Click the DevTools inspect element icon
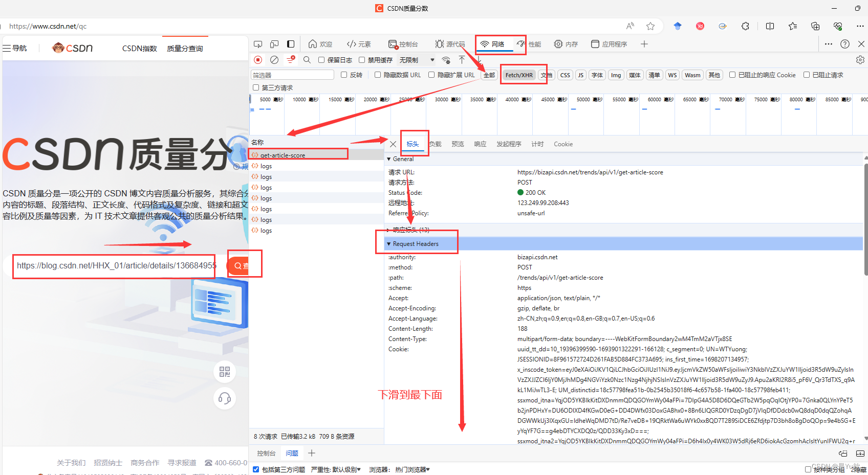The width and height of the screenshot is (868, 475). [x=258, y=44]
